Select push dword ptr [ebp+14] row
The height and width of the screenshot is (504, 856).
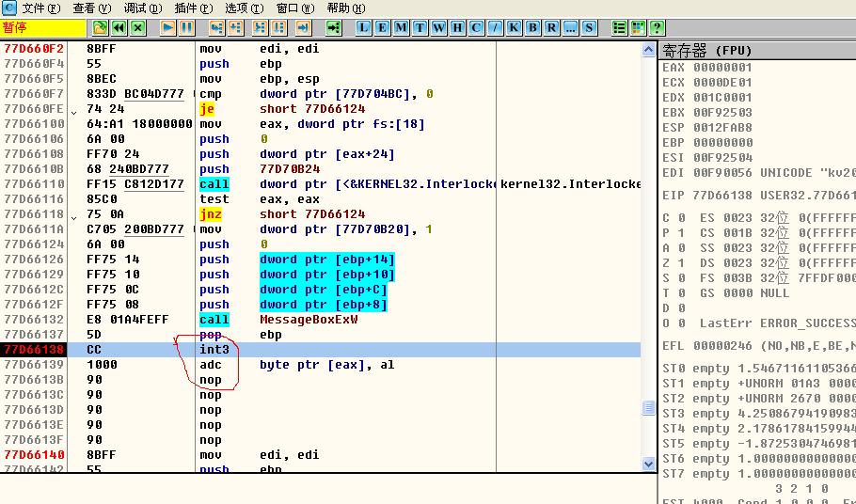pos(321,260)
